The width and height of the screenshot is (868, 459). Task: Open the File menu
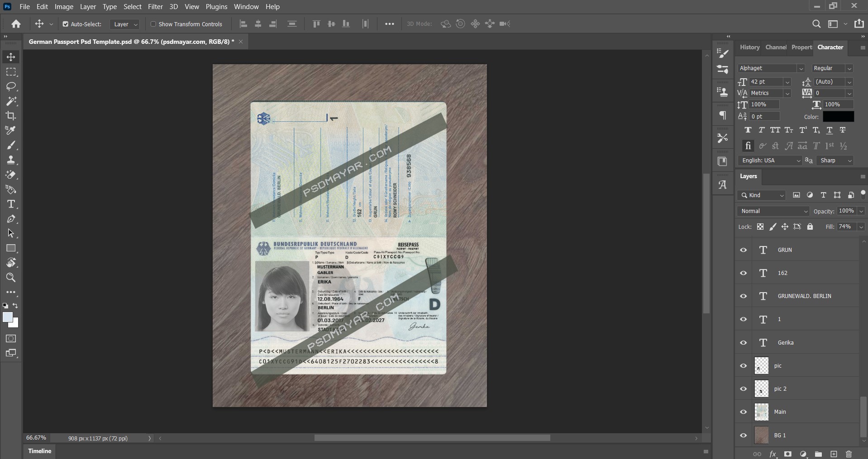(x=25, y=7)
